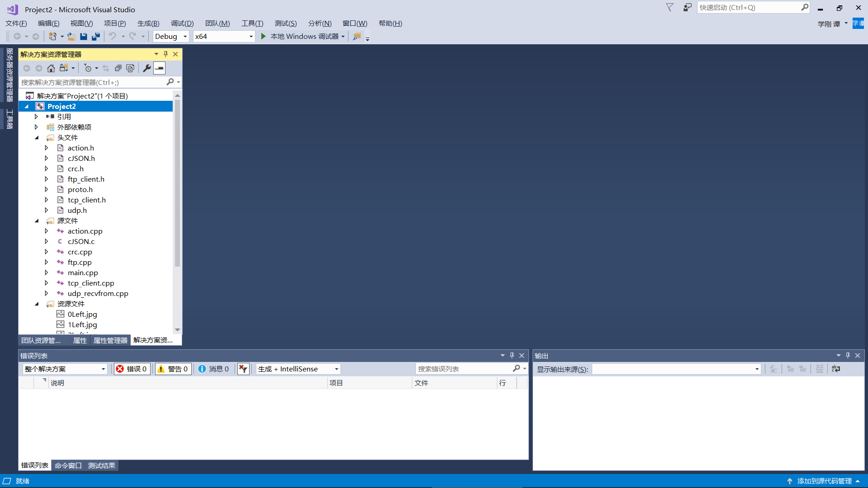Toggle the Messages 0 filter
This screenshot has width=868, height=488.
[x=214, y=369]
